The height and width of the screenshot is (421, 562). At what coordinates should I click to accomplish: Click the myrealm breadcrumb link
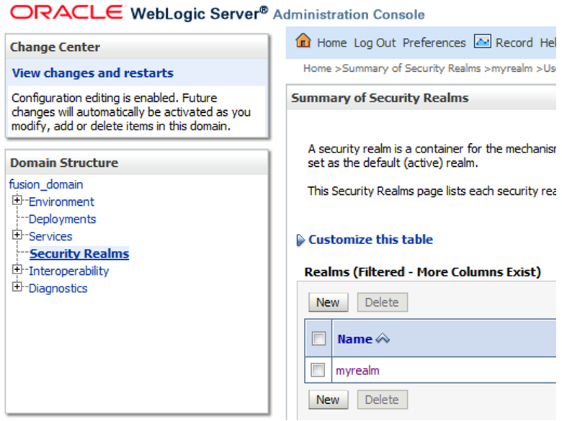pos(511,68)
